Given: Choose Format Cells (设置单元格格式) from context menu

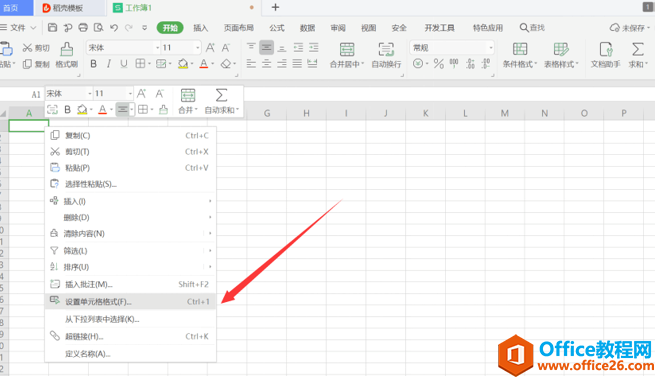Looking at the screenshot, I should pyautogui.click(x=131, y=302).
